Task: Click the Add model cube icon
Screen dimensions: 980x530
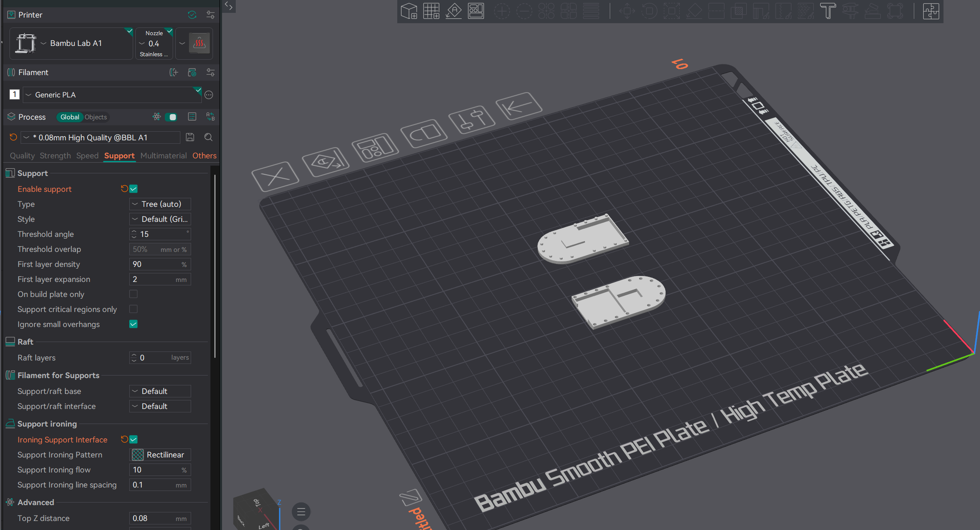Action: click(409, 11)
